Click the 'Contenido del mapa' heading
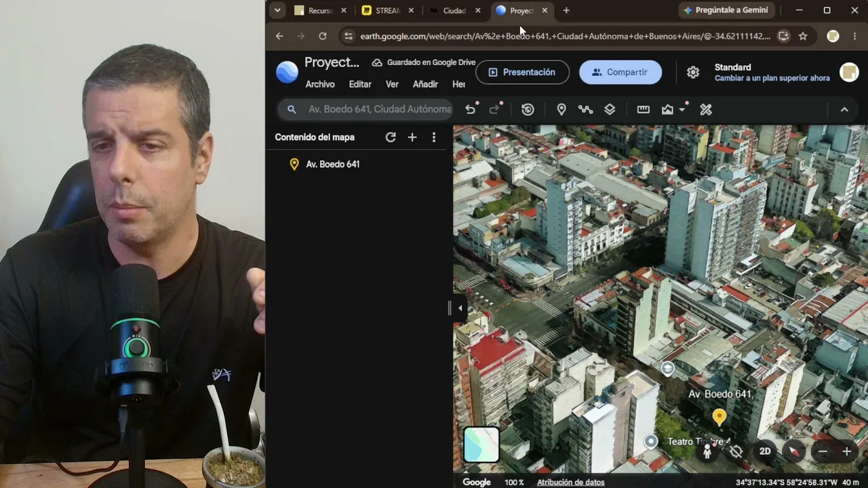868x488 pixels. (315, 137)
